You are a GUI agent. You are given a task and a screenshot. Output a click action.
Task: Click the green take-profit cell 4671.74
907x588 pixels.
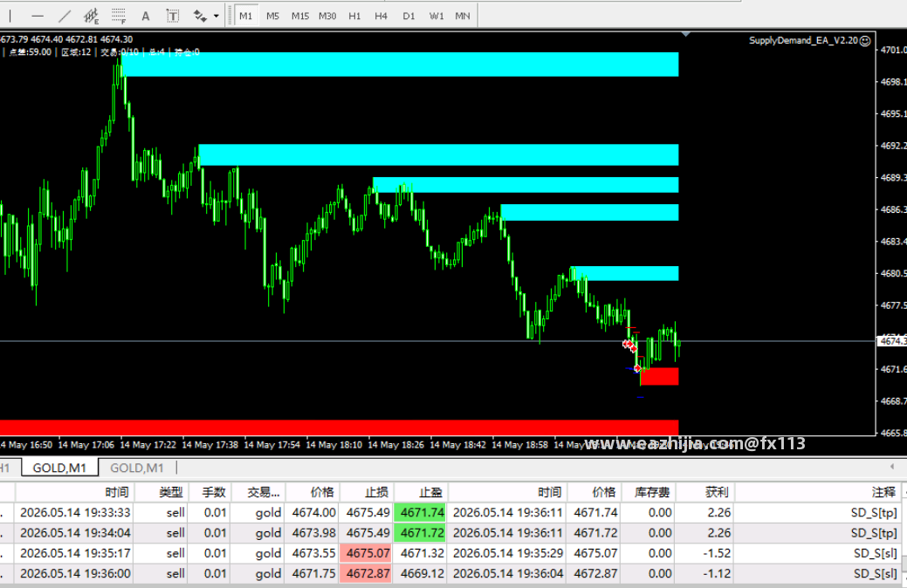click(421, 513)
